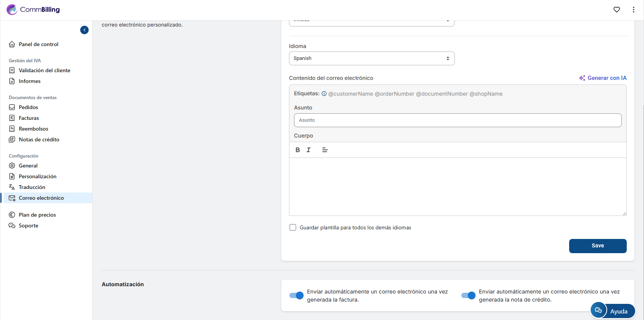Screen dimensions: 644x320
Task: Click the heart favorite icon
Action: (x=616, y=10)
